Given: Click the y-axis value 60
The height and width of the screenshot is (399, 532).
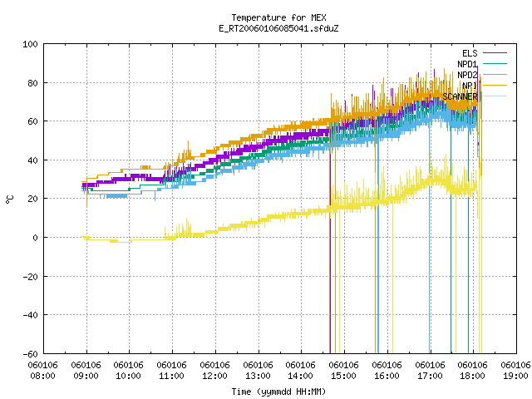Looking at the screenshot, I should click(x=32, y=121).
